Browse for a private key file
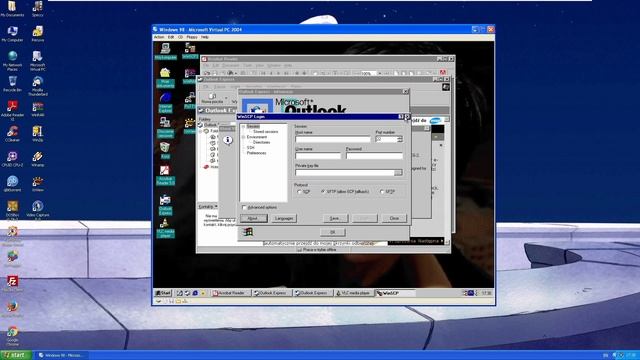Viewport: 640px width, 360px height. [398, 173]
